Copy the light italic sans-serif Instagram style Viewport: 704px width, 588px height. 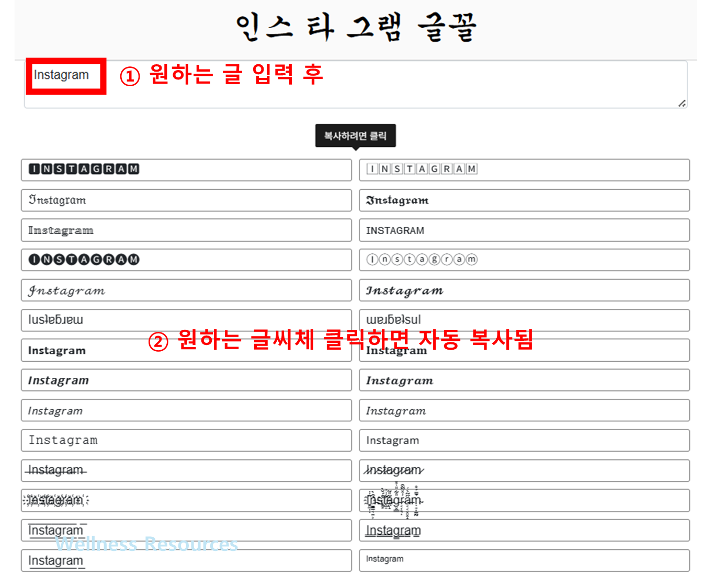pos(186,410)
